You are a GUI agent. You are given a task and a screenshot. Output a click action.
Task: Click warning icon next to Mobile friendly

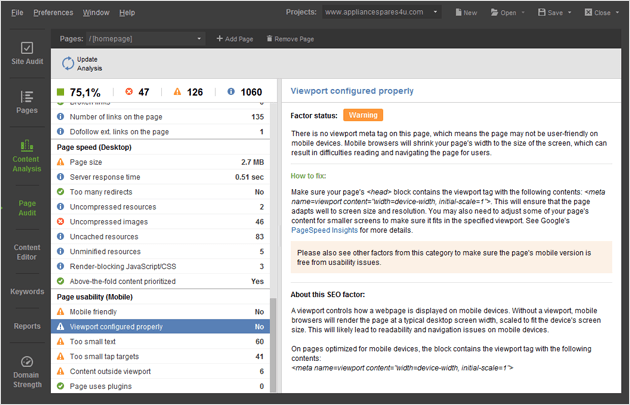click(60, 311)
